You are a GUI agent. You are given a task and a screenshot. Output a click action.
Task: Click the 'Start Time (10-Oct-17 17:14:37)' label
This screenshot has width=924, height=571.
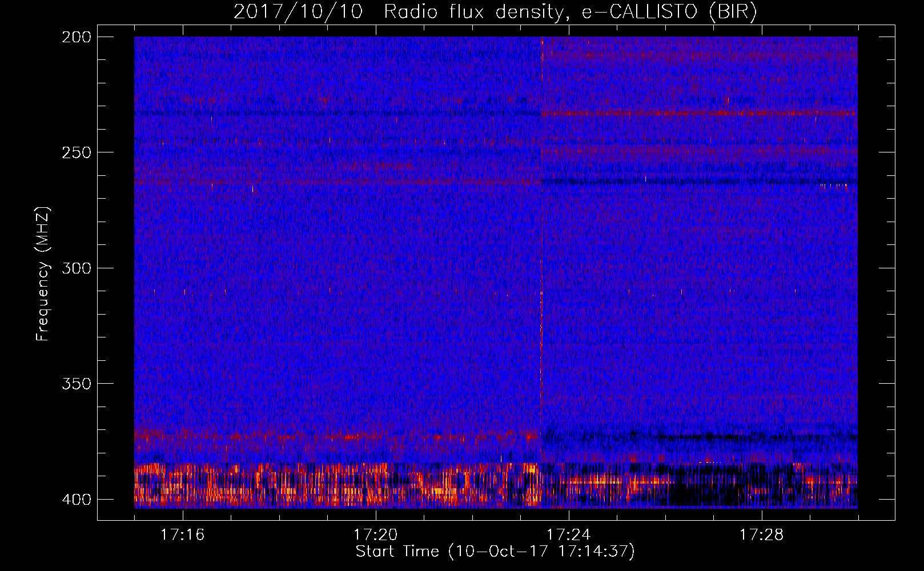495,552
